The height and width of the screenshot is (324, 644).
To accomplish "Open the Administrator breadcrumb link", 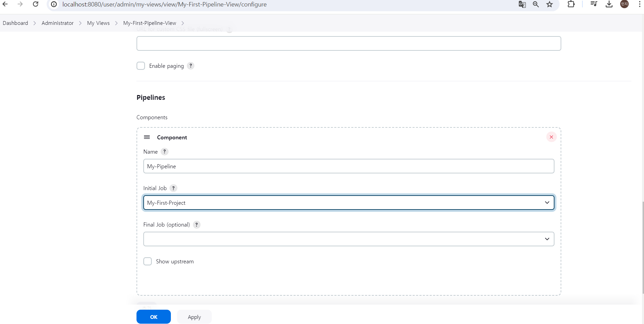I will pyautogui.click(x=58, y=23).
